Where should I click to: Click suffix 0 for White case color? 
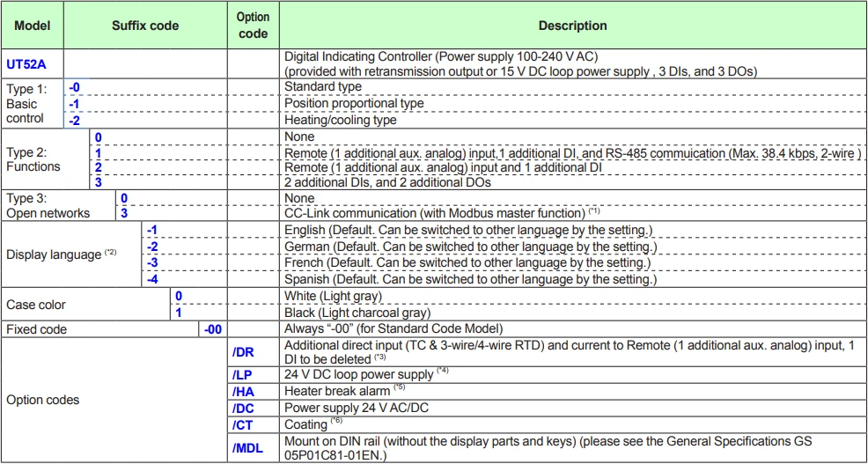tap(179, 296)
